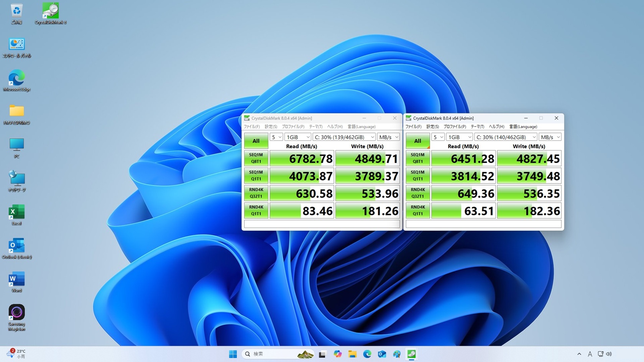Run SEQ1M Q8T1 test in left window
The image size is (644, 362).
pos(256,158)
